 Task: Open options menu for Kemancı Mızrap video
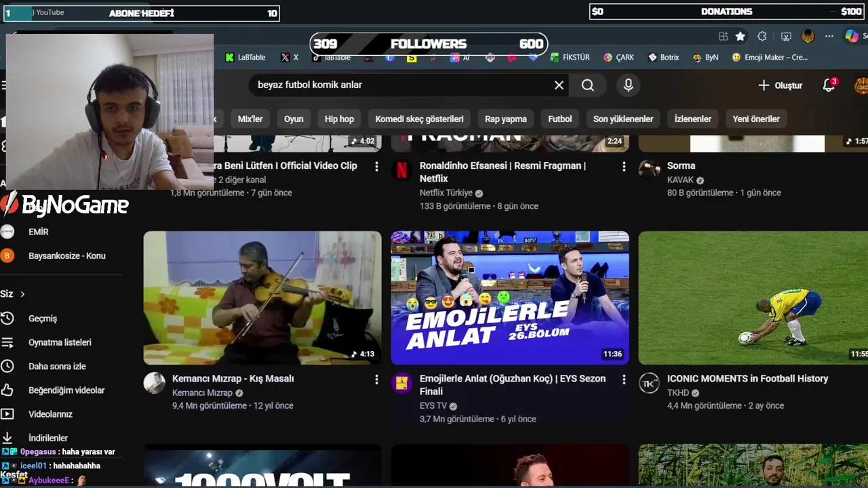[376, 380]
